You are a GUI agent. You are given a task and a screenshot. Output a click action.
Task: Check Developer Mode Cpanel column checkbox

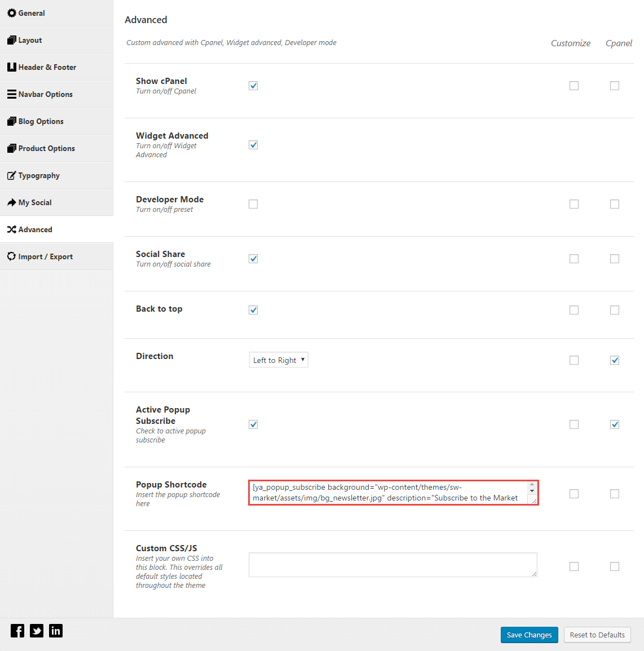615,204
